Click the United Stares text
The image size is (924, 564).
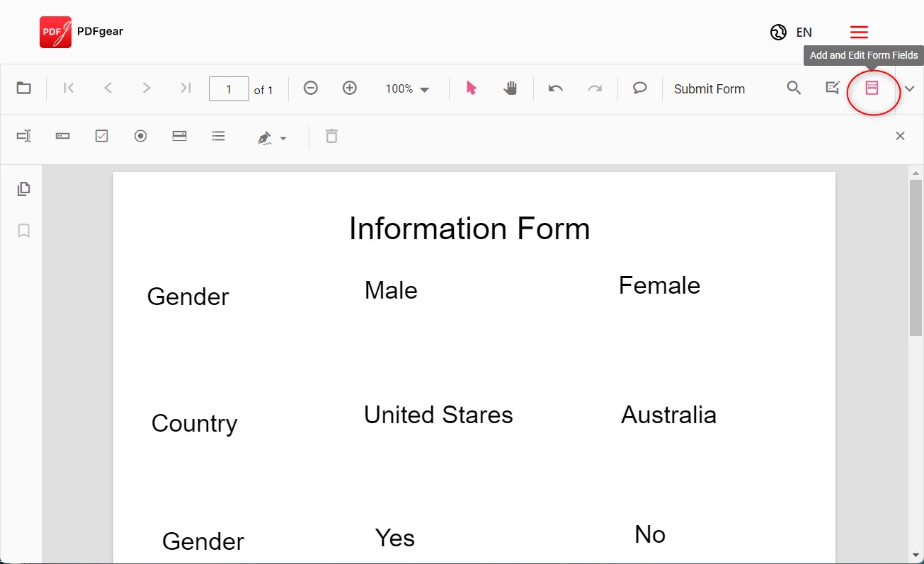pos(438,415)
